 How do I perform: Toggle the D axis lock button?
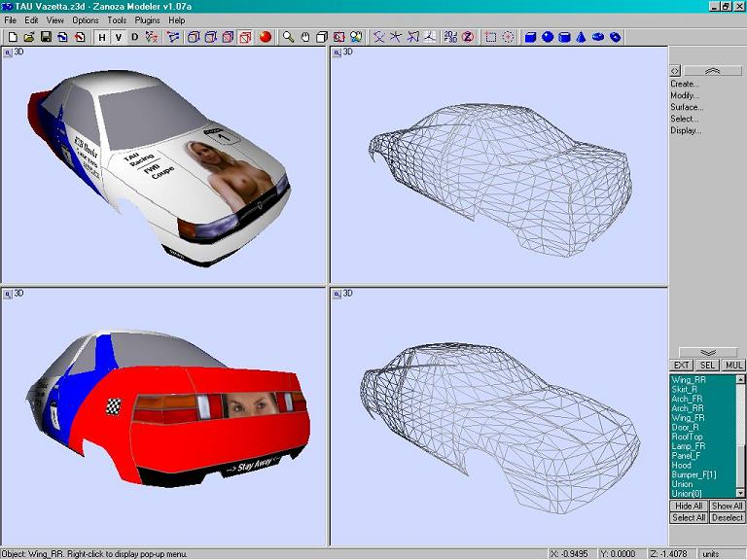click(134, 37)
